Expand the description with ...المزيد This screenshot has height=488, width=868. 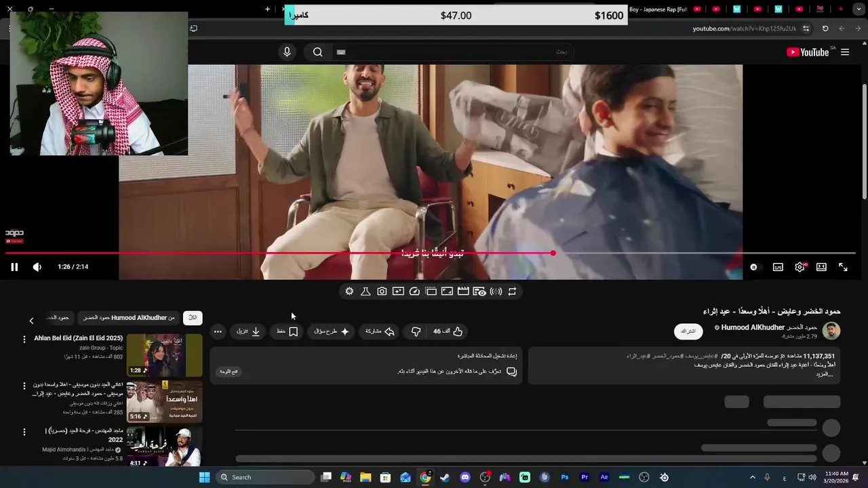pos(825,374)
